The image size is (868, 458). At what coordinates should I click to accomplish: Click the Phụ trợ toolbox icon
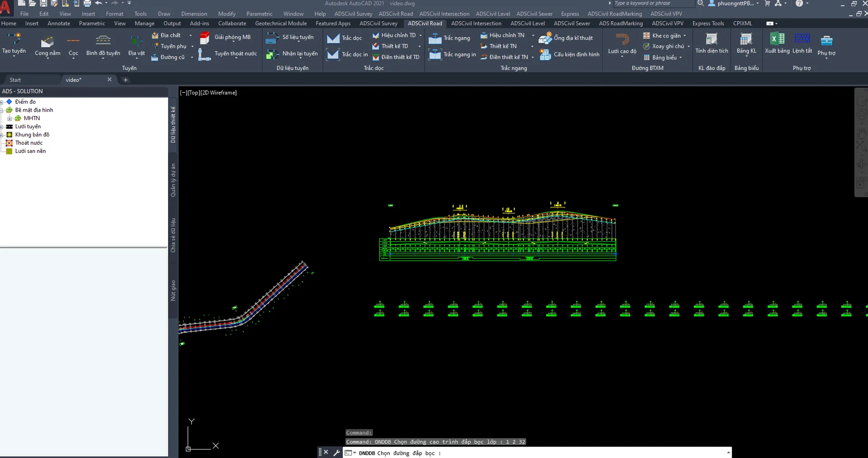[826, 41]
